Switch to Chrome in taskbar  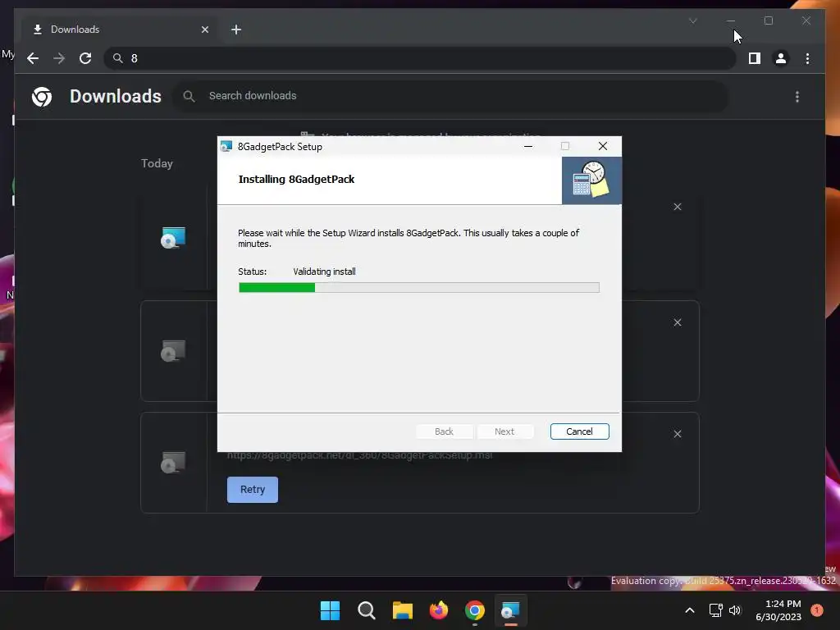click(475, 610)
